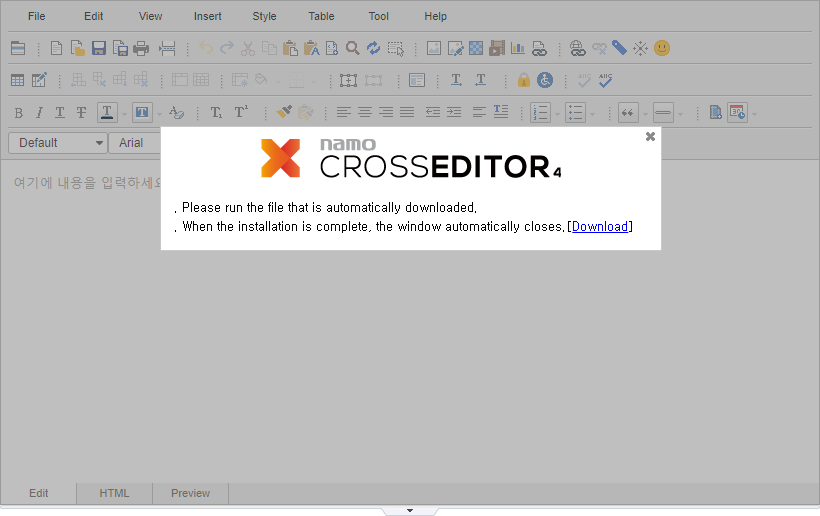Viewport: 820px width, 516px height.
Task: Click the replace arrows icon
Action: point(373,48)
